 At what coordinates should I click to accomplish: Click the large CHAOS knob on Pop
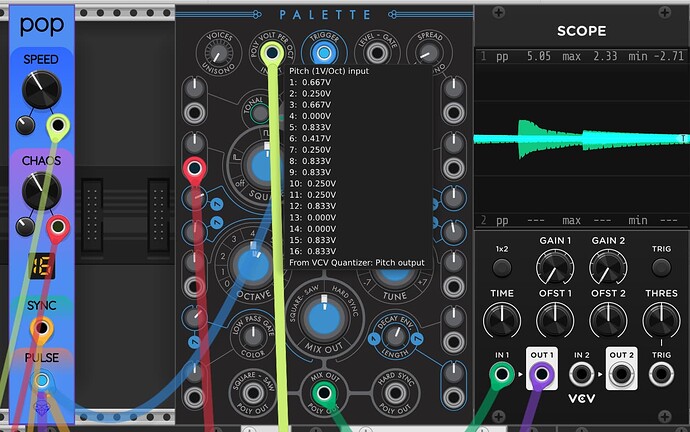(41, 191)
